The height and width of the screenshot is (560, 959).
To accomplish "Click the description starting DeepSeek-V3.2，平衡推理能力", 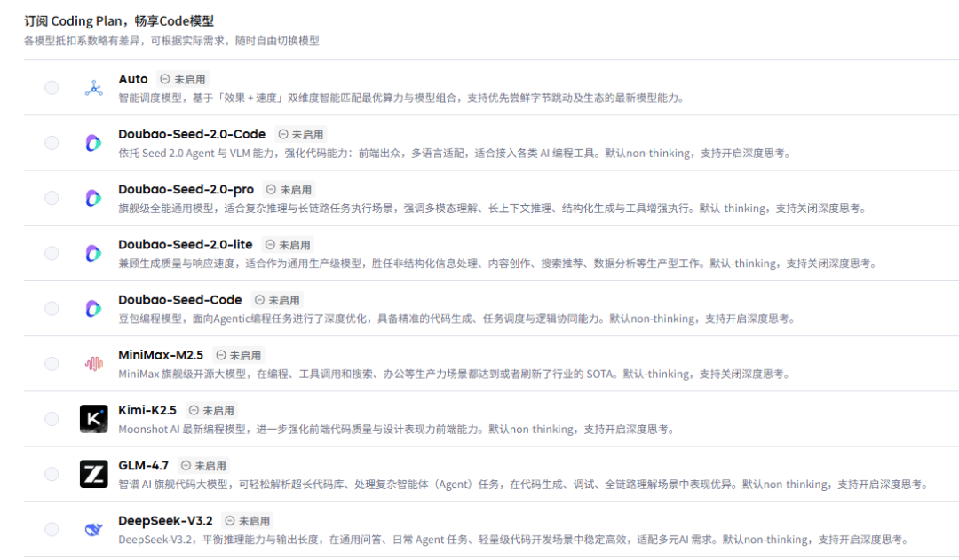I will point(515,540).
